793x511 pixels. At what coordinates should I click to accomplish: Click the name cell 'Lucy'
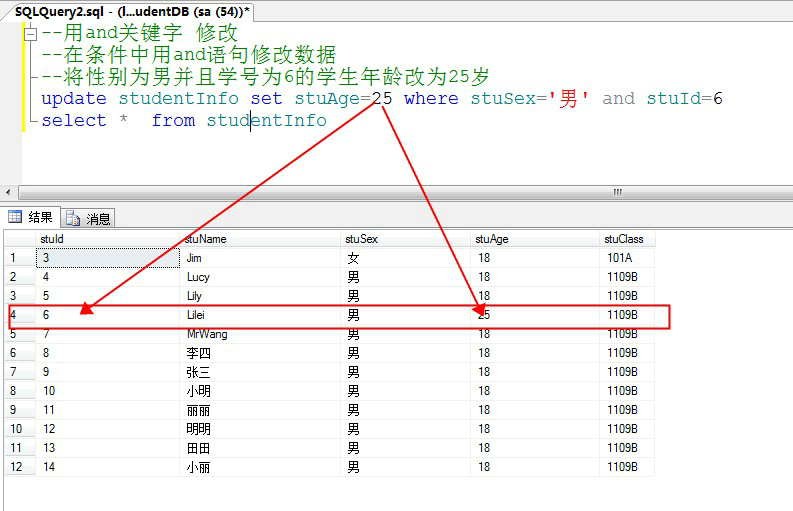click(x=260, y=277)
